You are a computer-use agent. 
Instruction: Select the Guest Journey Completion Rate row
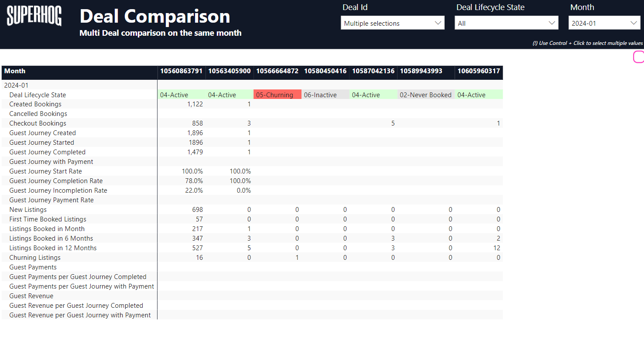point(56,181)
